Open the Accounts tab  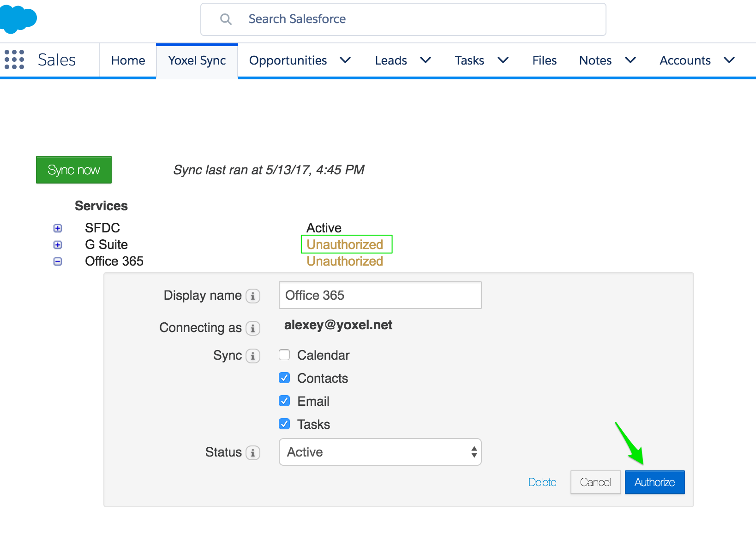(x=685, y=60)
